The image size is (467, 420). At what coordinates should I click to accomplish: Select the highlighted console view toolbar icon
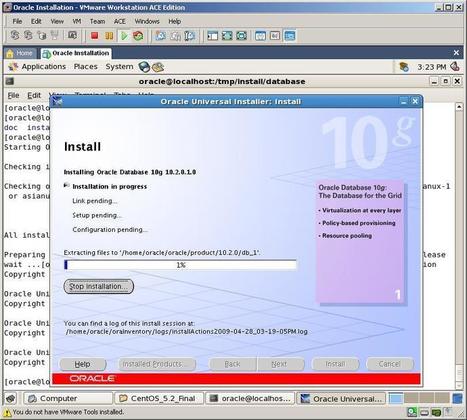point(290,35)
